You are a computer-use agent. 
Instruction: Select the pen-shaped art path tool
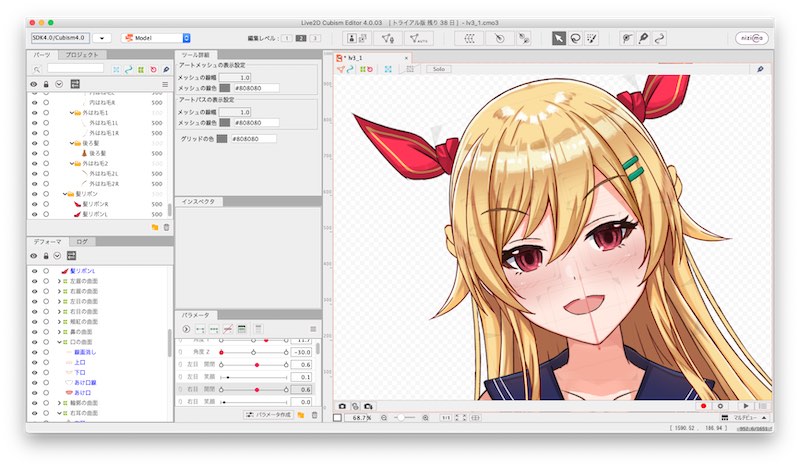pyautogui.click(x=643, y=38)
